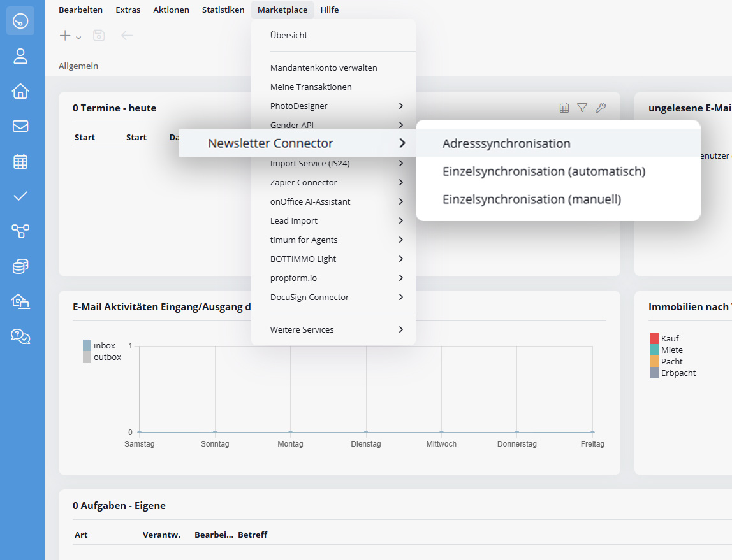Expand the plus button dropdown arrow
The height and width of the screenshot is (560, 732).
click(78, 38)
